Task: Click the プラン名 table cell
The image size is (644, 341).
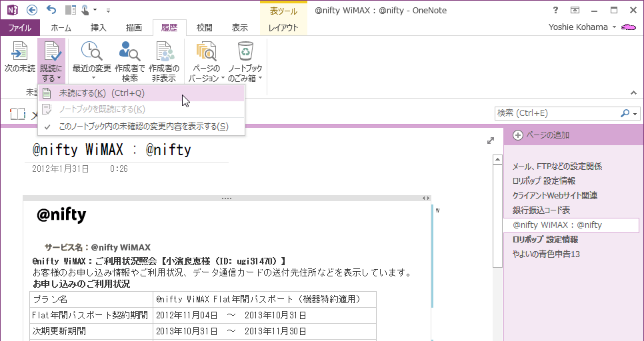Action: pyautogui.click(x=91, y=300)
